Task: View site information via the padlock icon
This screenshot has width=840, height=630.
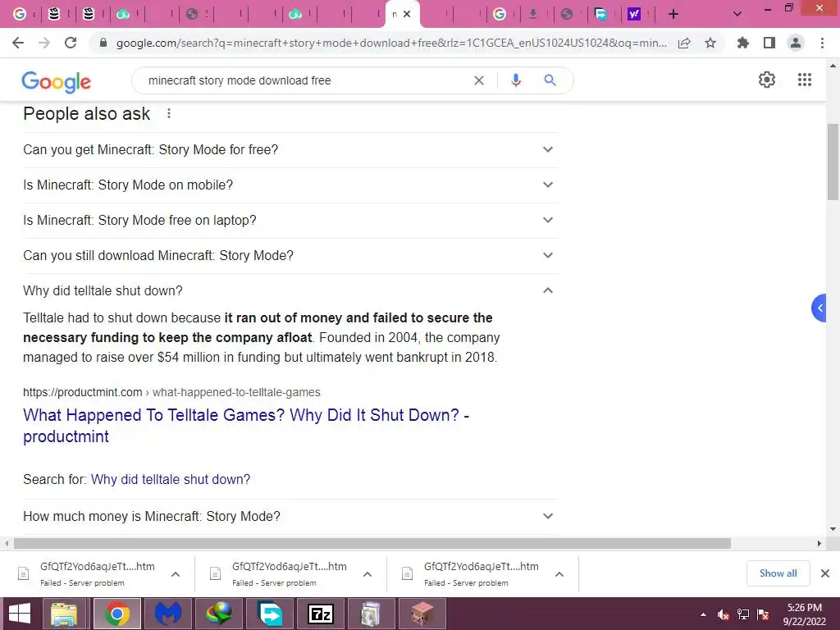Action: click(103, 43)
